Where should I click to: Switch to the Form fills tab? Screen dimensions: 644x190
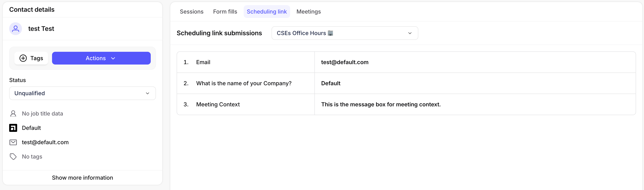point(225,12)
